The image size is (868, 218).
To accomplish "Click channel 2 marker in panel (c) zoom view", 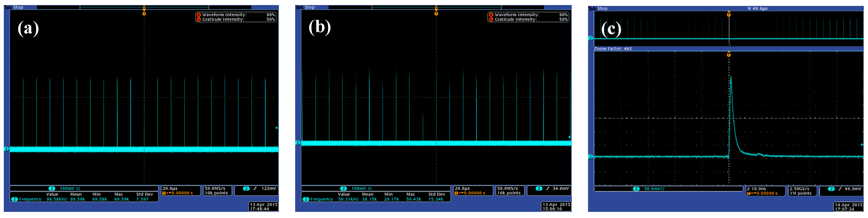I will (x=590, y=157).
